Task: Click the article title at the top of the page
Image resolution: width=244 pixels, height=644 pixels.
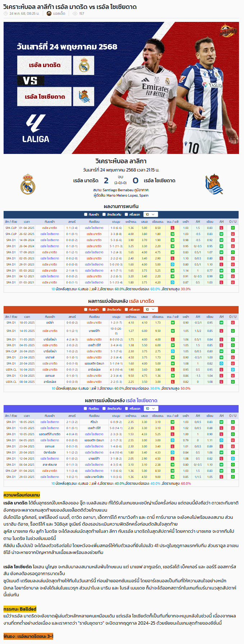Action: (70, 6)
